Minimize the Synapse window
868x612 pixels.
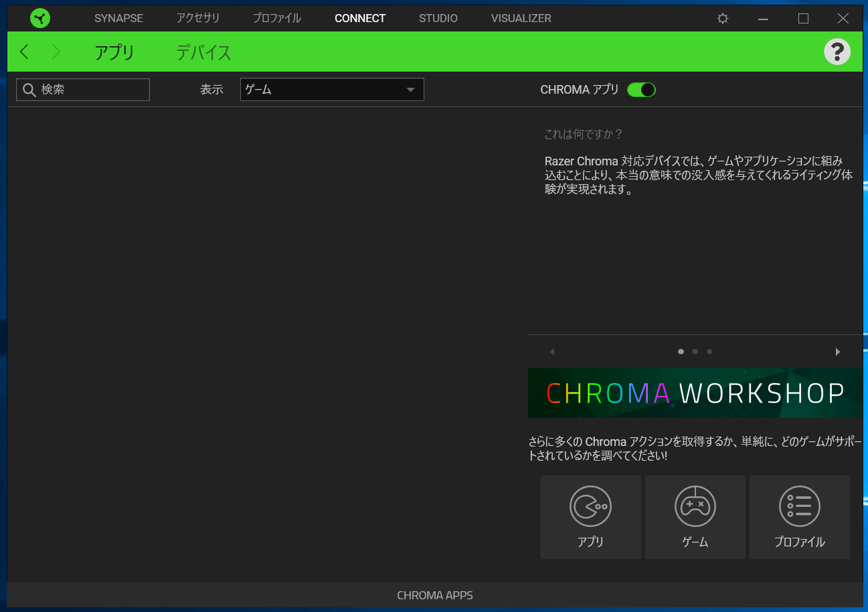[763, 19]
